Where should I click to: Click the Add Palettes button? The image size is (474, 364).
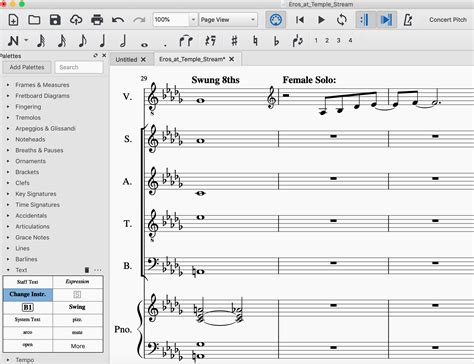(27, 67)
